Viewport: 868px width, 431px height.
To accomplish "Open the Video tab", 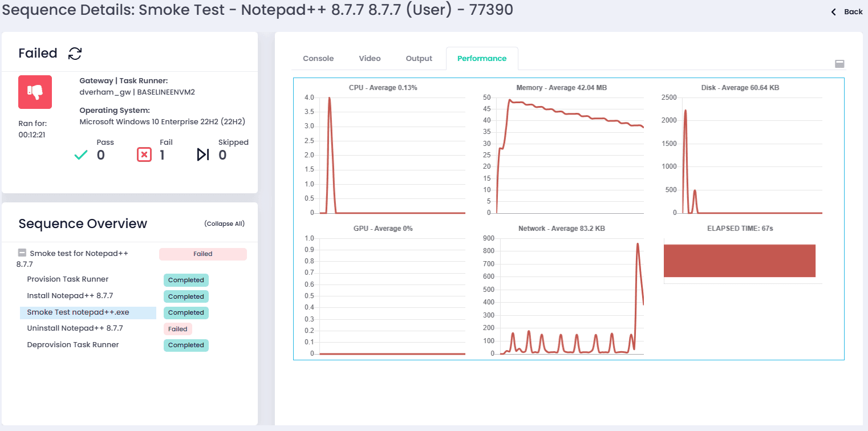I will click(x=370, y=59).
